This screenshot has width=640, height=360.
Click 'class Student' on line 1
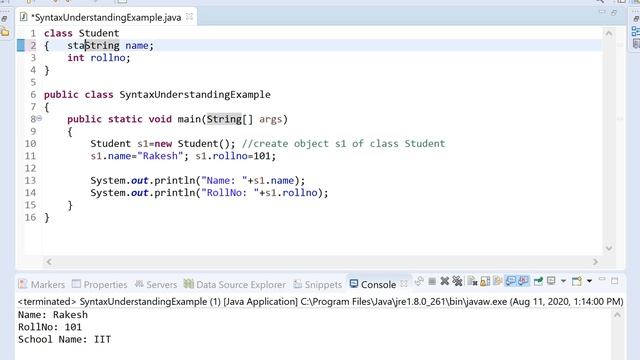click(x=82, y=33)
